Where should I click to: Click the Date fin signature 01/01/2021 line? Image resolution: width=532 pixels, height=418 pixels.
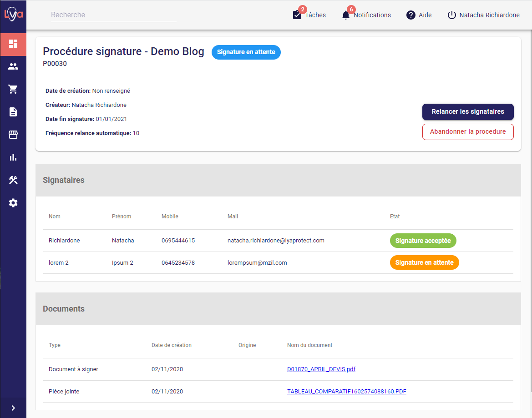[x=86, y=119]
